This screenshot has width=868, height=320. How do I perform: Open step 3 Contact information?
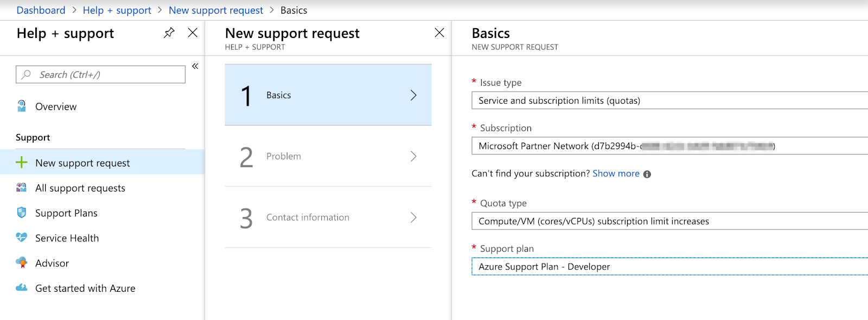pos(328,217)
